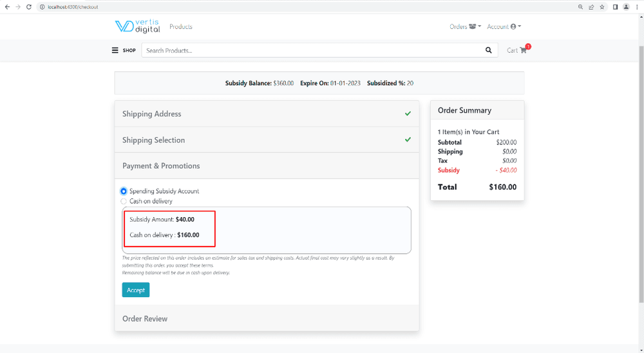Open the browser three-dot menu
644x353 pixels.
[637, 7]
